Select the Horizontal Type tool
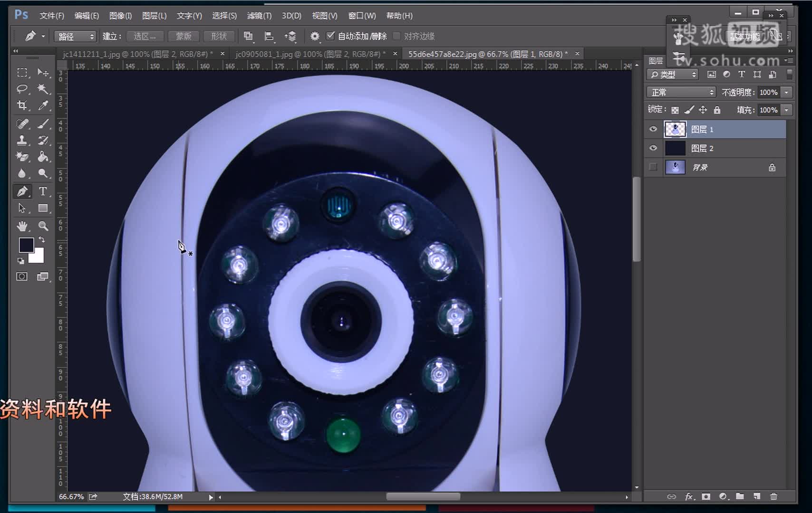Screen dimensions: 812x513 [x=43, y=191]
